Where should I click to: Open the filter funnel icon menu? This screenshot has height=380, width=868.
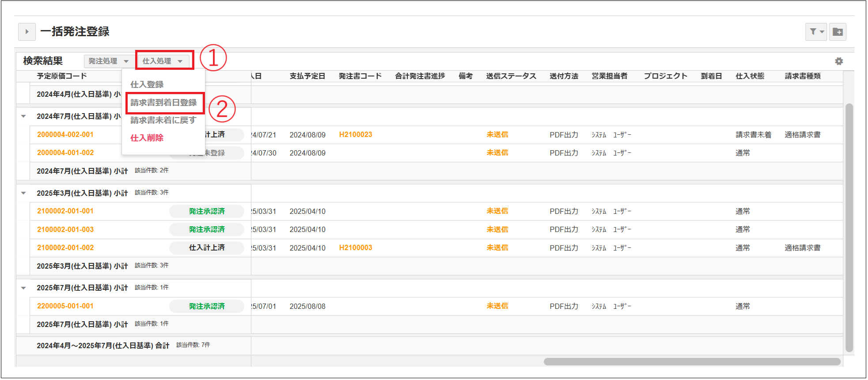815,32
